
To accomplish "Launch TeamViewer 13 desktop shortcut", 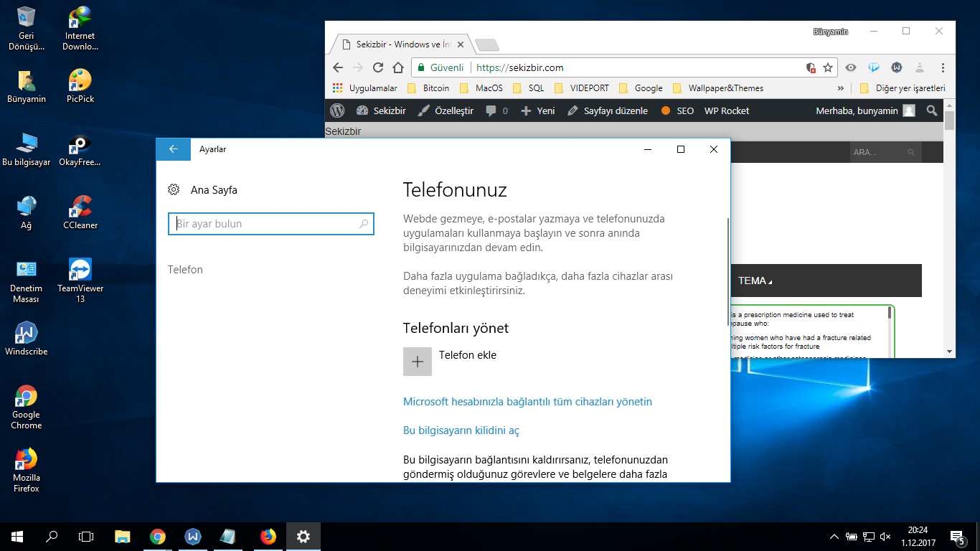I will (x=80, y=281).
